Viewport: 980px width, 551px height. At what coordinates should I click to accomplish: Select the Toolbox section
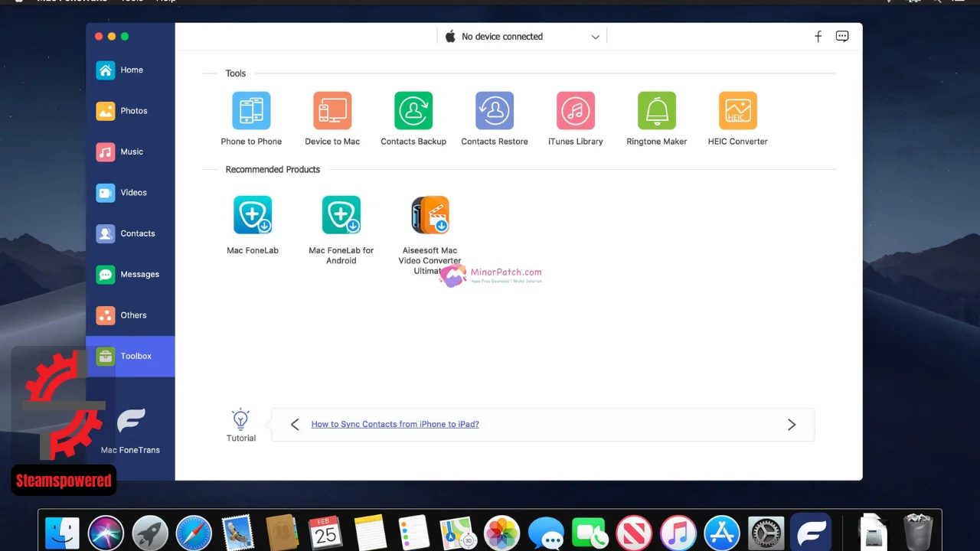click(x=130, y=357)
